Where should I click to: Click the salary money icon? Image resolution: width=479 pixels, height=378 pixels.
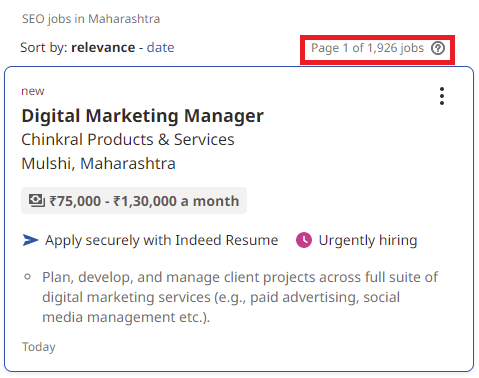(37, 201)
